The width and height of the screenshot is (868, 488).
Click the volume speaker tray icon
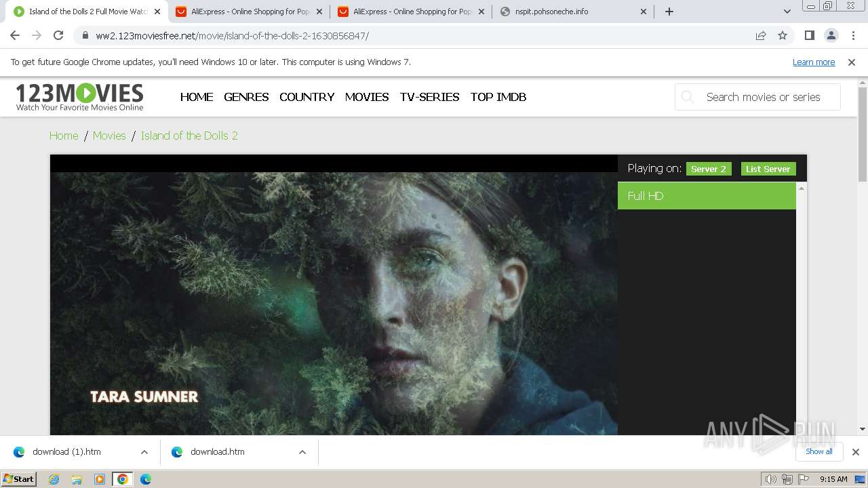(x=770, y=479)
